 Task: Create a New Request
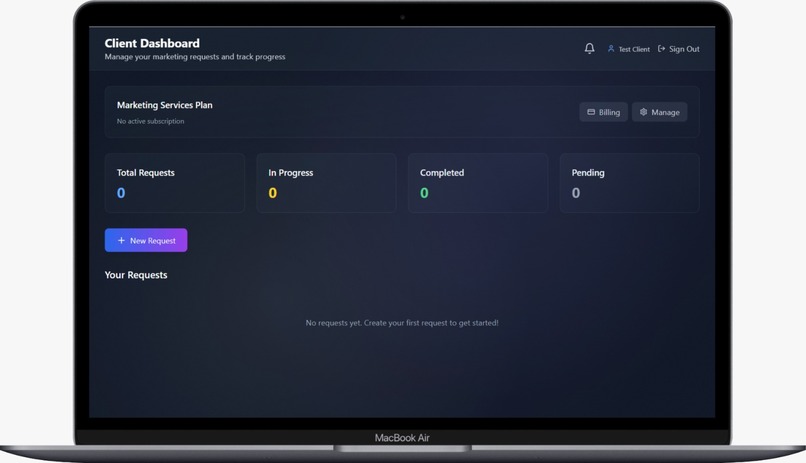(146, 240)
